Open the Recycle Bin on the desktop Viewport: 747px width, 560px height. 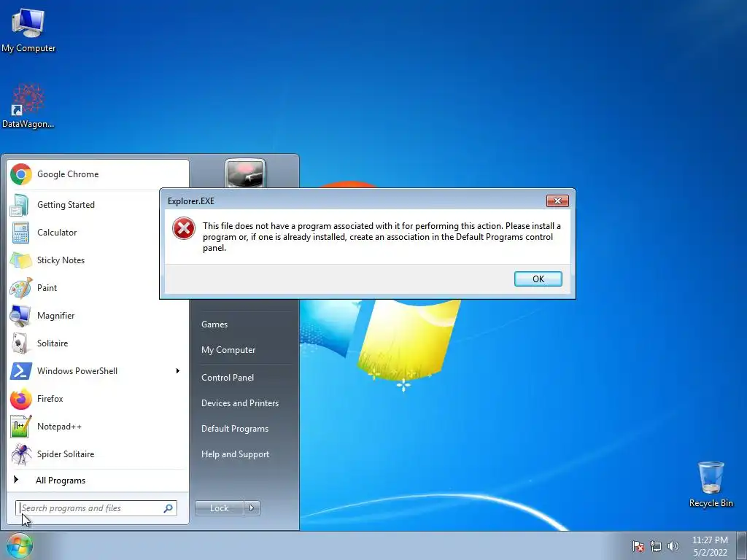point(711,484)
